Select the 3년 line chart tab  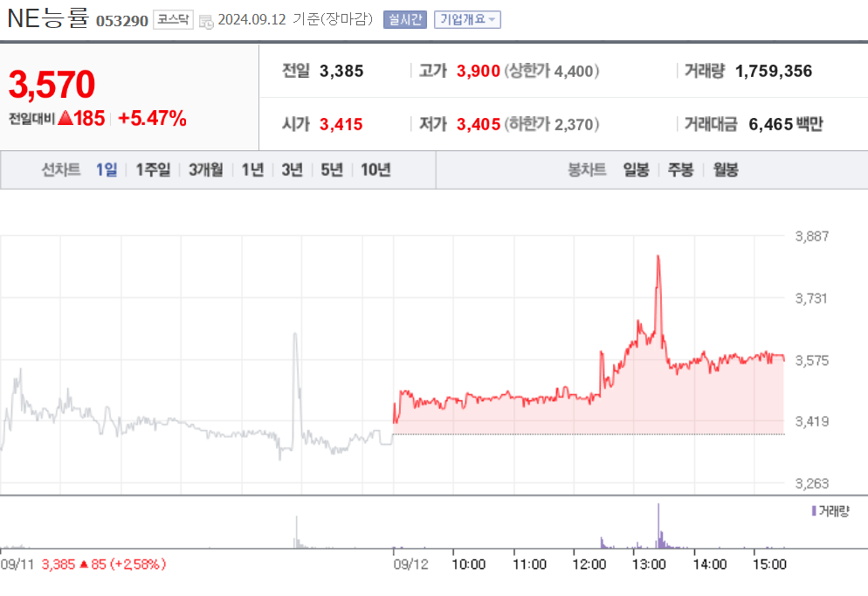(x=292, y=170)
